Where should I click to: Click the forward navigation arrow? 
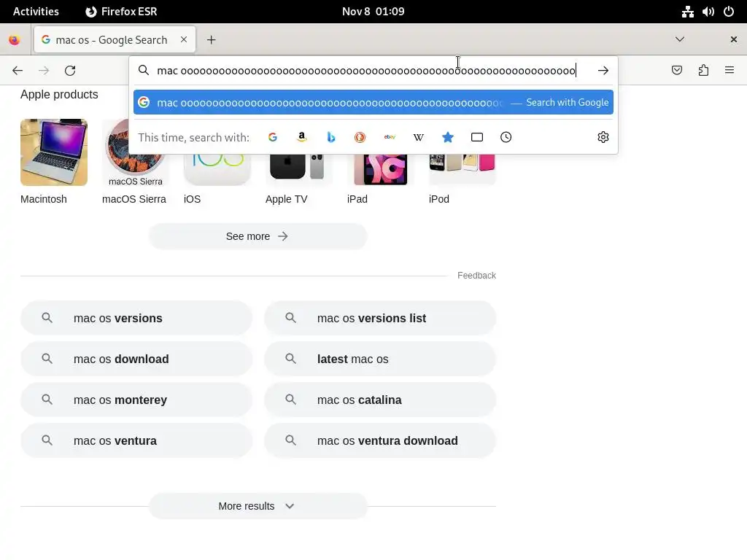tap(44, 71)
